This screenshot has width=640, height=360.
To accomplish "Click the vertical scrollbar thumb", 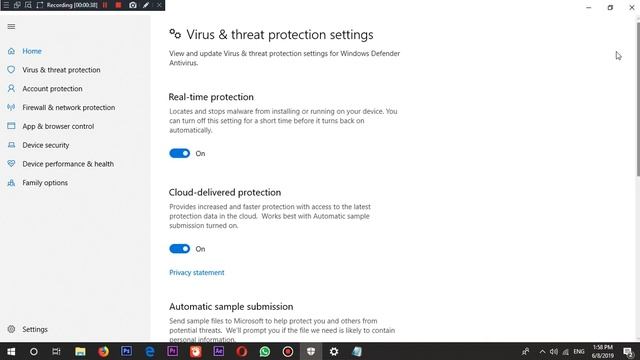I will (638, 100).
